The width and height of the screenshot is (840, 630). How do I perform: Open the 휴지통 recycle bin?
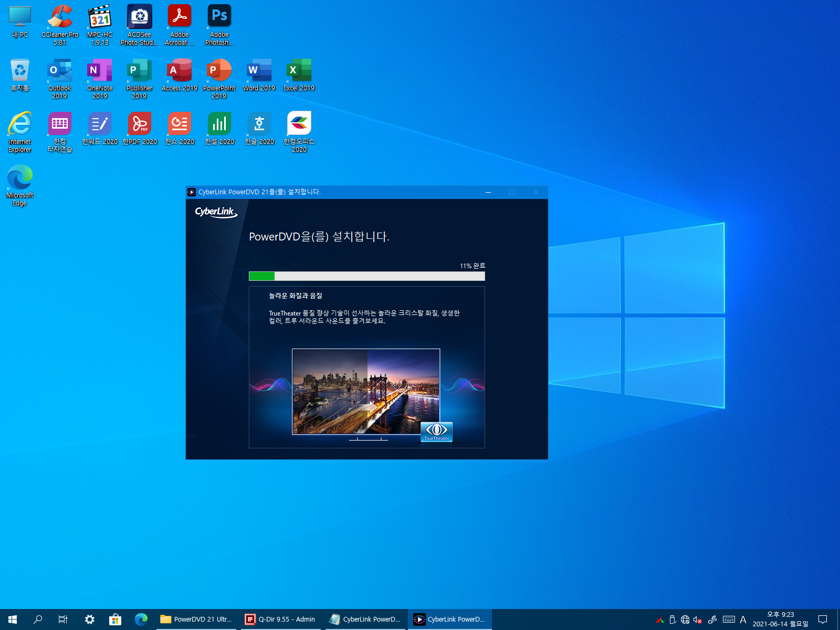20,76
